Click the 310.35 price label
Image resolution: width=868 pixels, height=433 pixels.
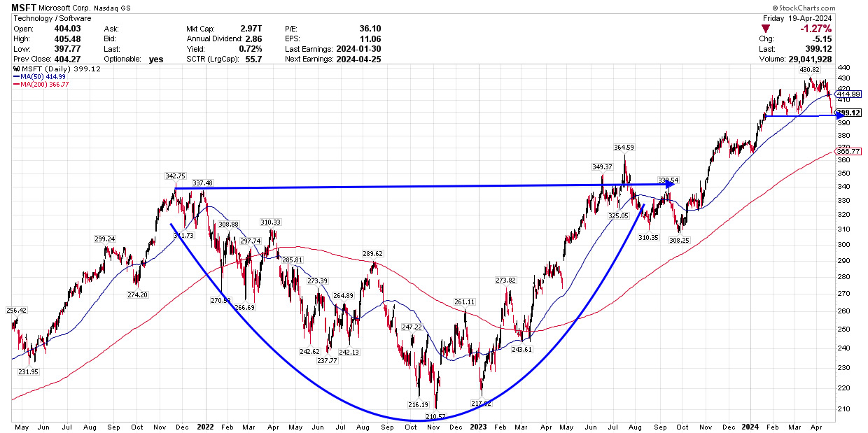click(650, 237)
